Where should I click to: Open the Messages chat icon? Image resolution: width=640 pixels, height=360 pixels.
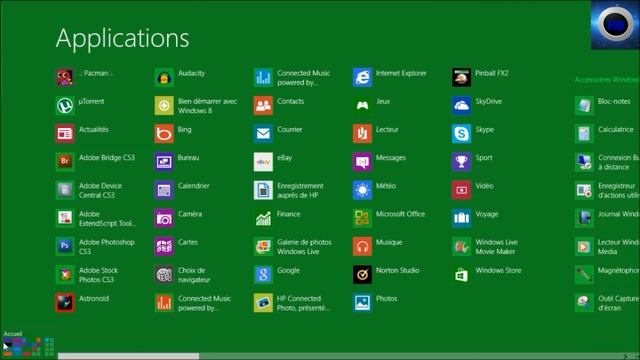click(x=362, y=162)
